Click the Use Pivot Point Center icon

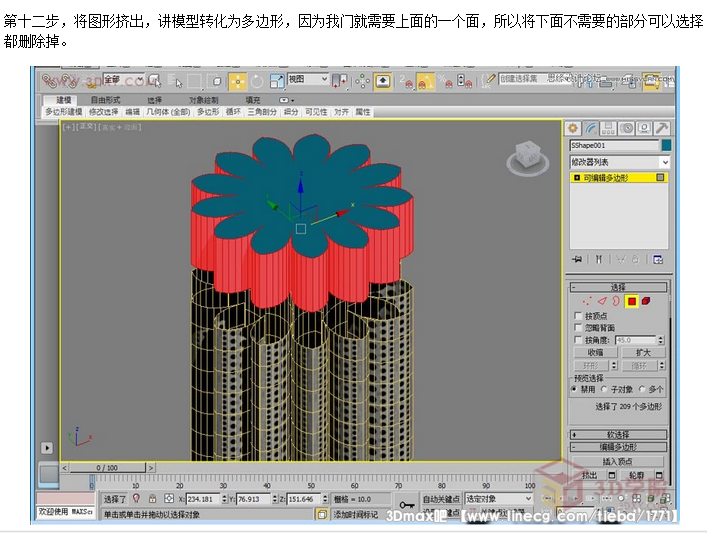[339, 82]
